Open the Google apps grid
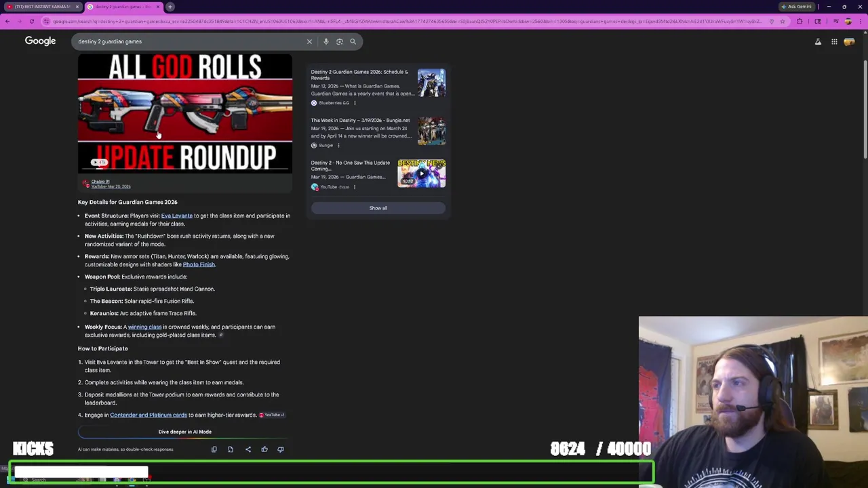 (834, 41)
